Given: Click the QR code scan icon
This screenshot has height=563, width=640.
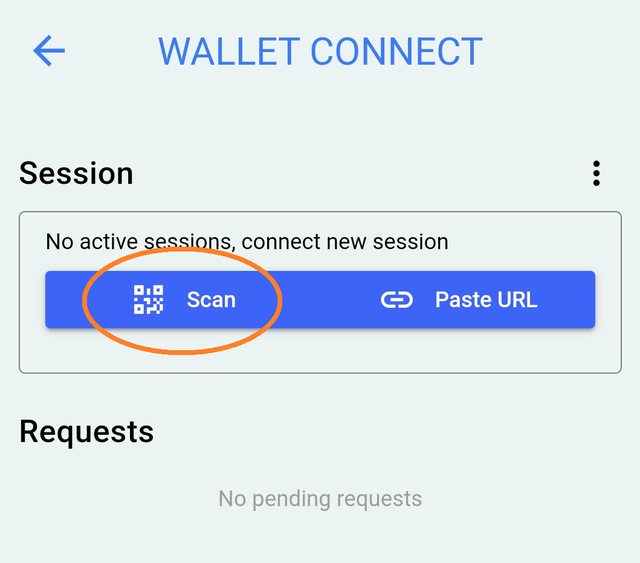Looking at the screenshot, I should pos(148,299).
